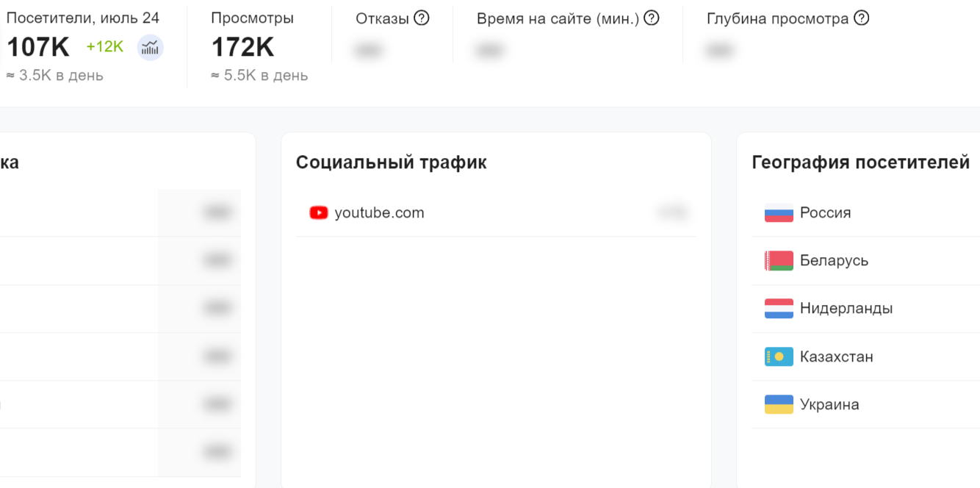Select the Казахстан flag icon
This screenshot has height=488, width=980.
pyautogui.click(x=779, y=357)
